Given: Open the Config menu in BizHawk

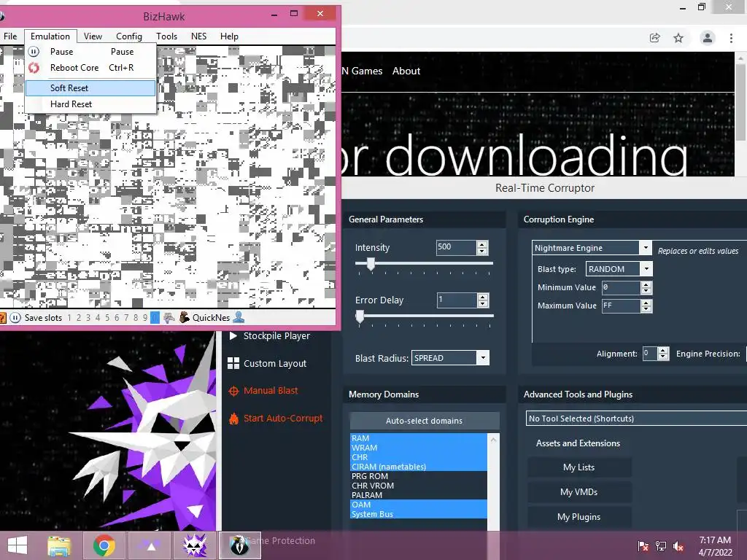Looking at the screenshot, I should pyautogui.click(x=128, y=36).
